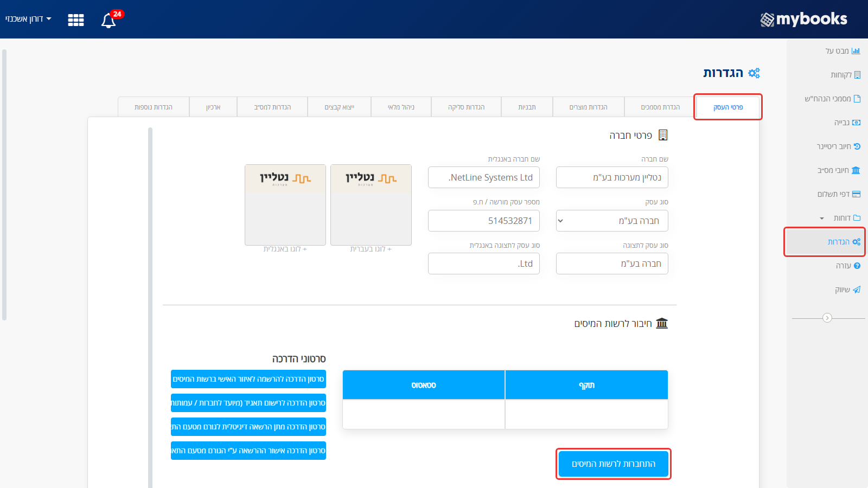The width and height of the screenshot is (868, 488).
Task: Open tutorial video for corporation registration
Action: tap(248, 403)
